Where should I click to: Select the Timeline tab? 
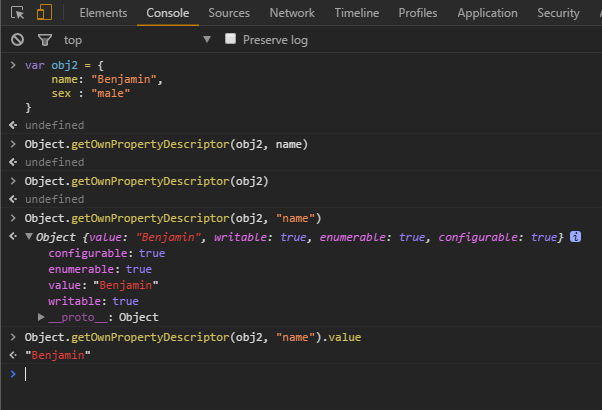(356, 13)
